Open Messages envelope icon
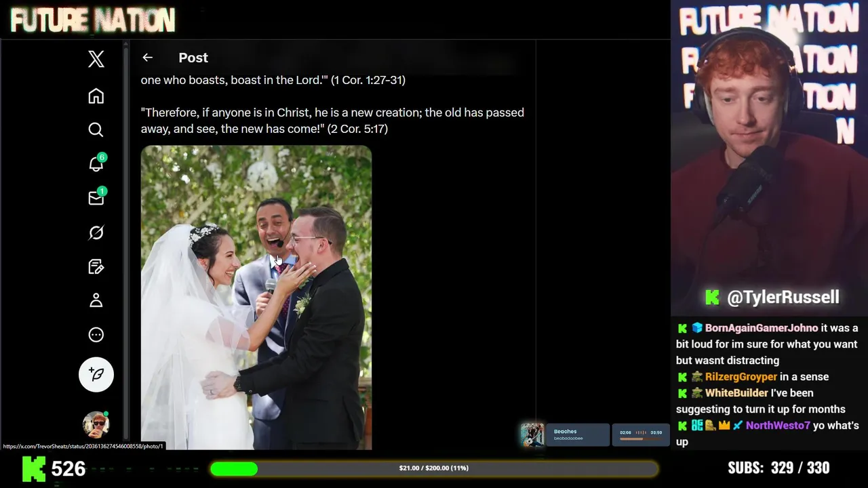The height and width of the screenshot is (488, 868). click(96, 197)
